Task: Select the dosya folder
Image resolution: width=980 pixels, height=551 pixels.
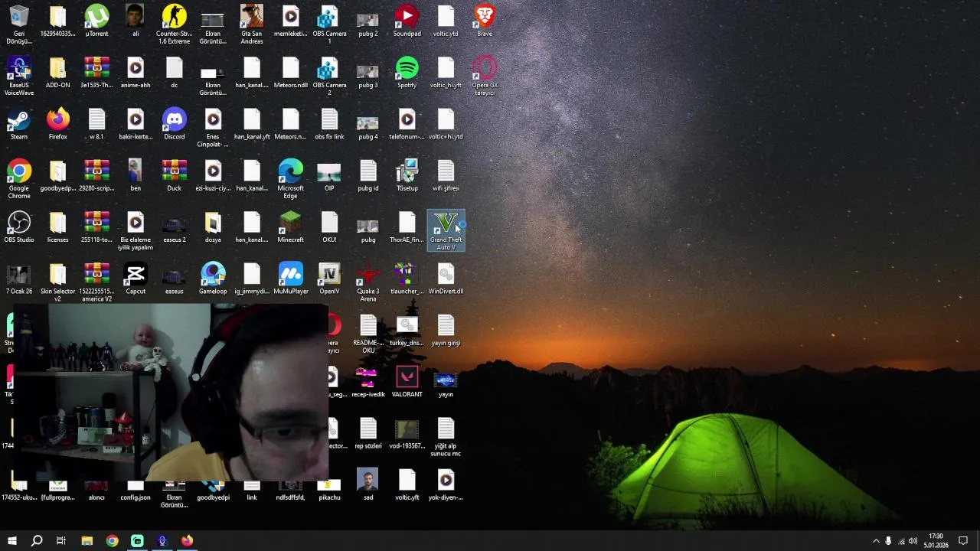Action: click(213, 227)
